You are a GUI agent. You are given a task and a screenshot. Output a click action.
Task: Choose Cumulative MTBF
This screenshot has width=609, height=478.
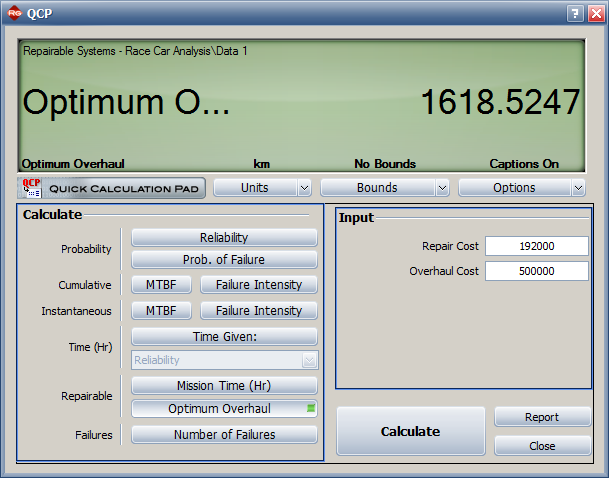(161, 285)
